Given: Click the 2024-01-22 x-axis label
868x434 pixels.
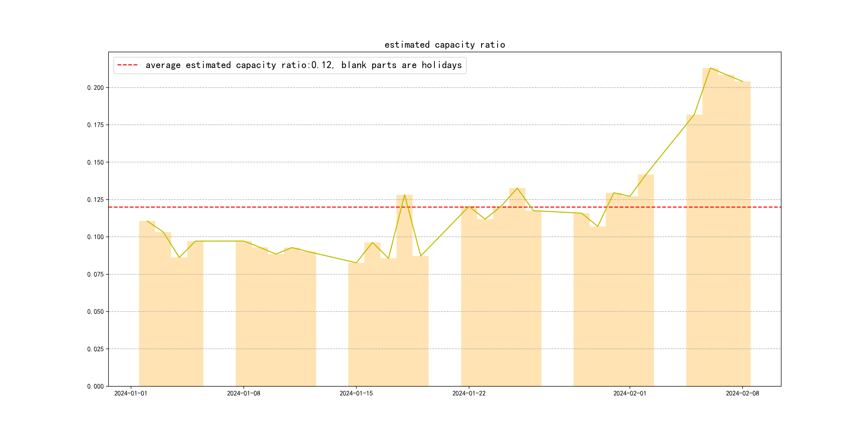Looking at the screenshot, I should tap(469, 393).
